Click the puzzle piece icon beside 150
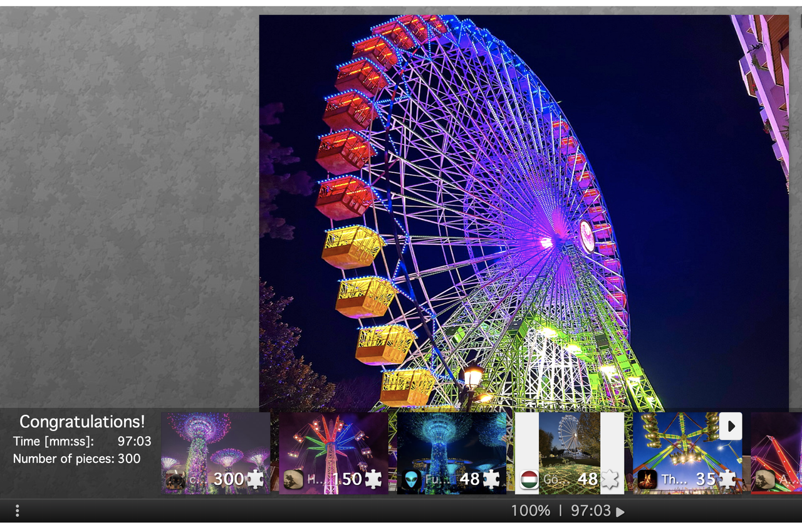The height and width of the screenshot is (532, 802). pos(373,479)
